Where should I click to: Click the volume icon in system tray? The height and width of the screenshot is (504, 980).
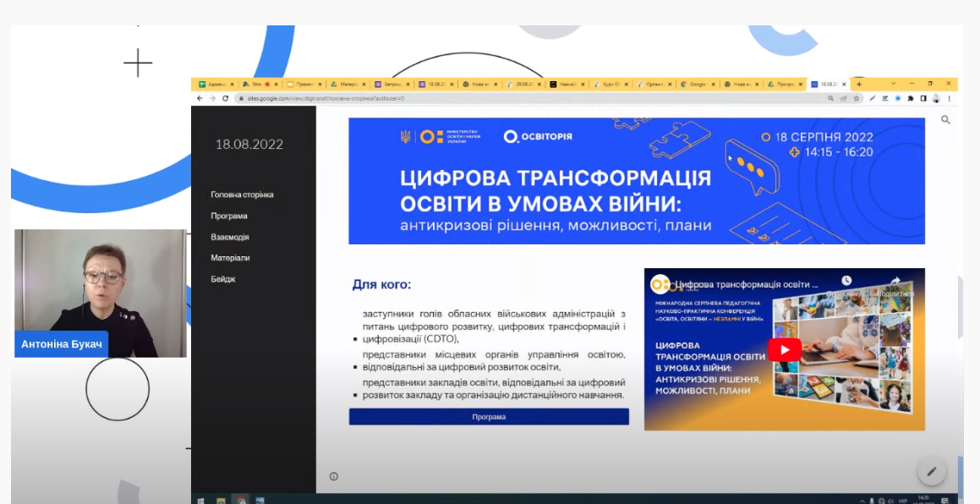pyautogui.click(x=890, y=501)
